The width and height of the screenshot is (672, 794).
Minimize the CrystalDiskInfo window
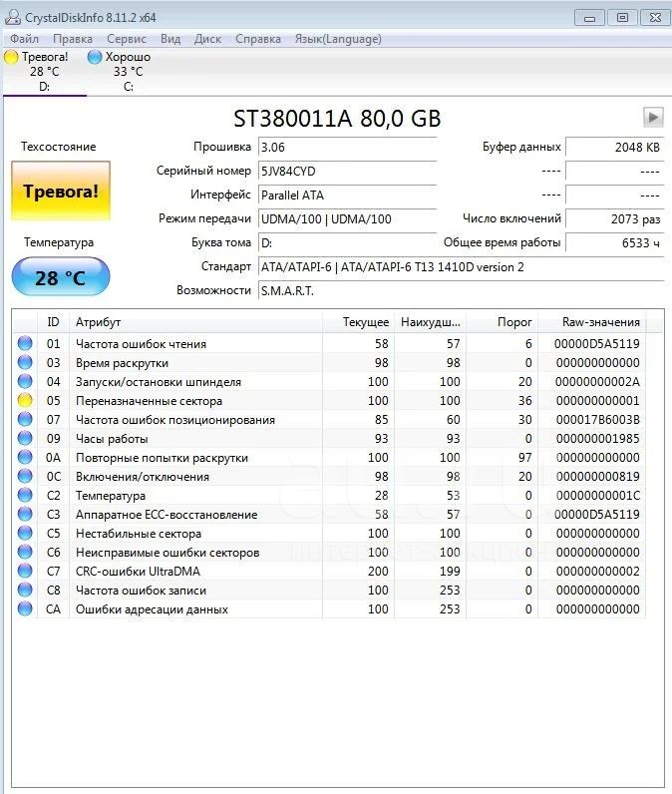coord(589,18)
